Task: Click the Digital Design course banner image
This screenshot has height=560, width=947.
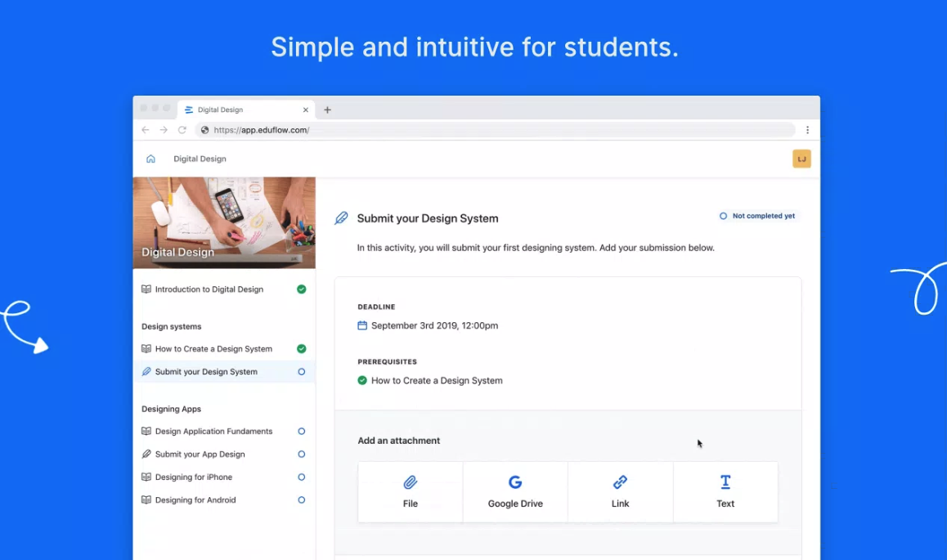Action: point(224,222)
